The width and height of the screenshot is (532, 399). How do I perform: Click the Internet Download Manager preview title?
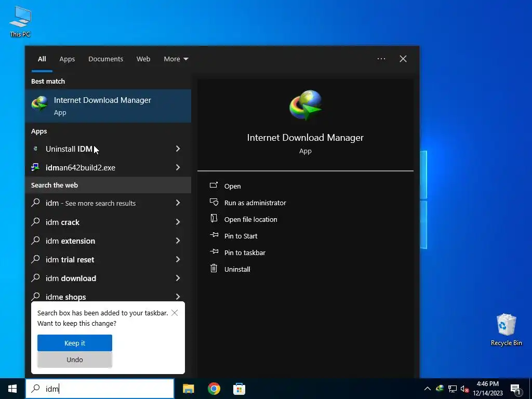[305, 137]
